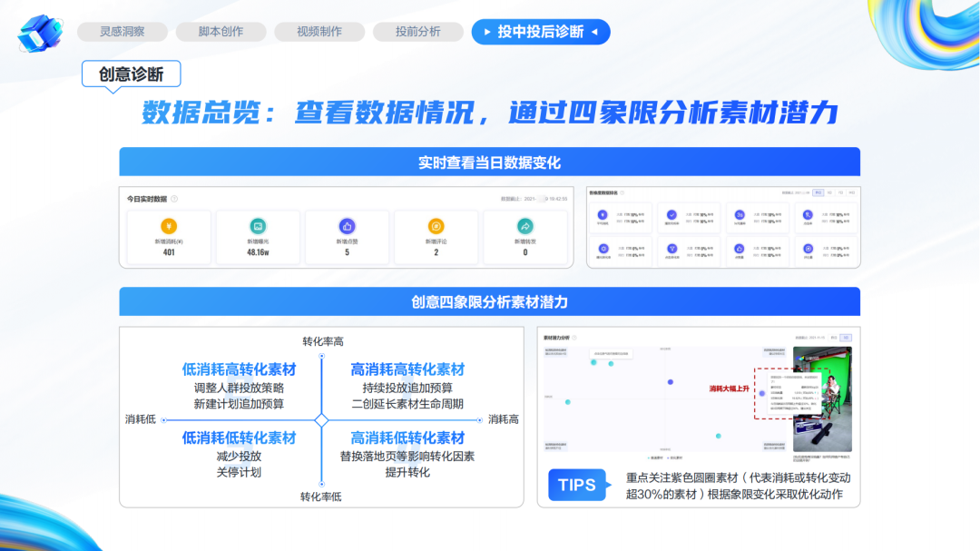
Task: Open the 灵感洞察 tab
Action: pyautogui.click(x=122, y=32)
